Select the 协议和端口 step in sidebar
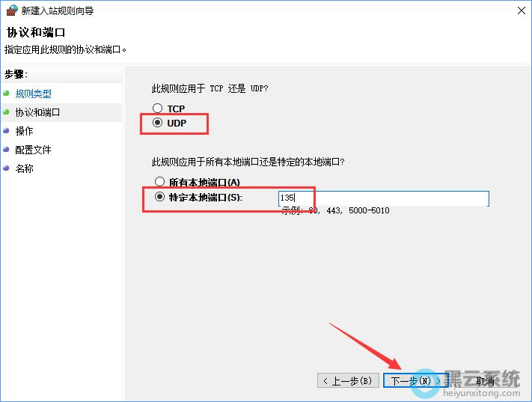532x402 pixels. [37, 112]
